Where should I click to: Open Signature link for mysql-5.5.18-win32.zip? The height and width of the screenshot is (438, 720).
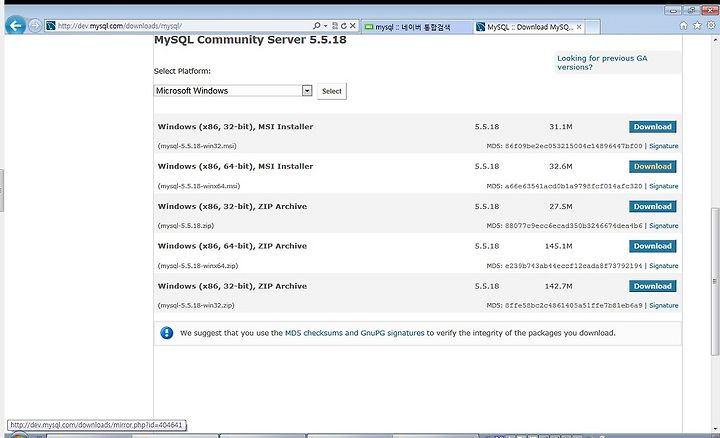[664, 305]
